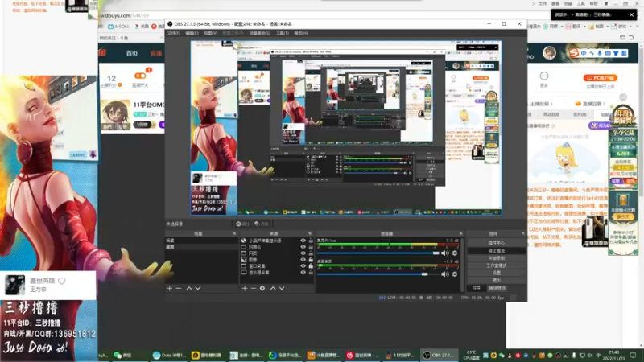Toggle lock for 显示器采集 source
The image size is (644, 362).
[311, 273]
